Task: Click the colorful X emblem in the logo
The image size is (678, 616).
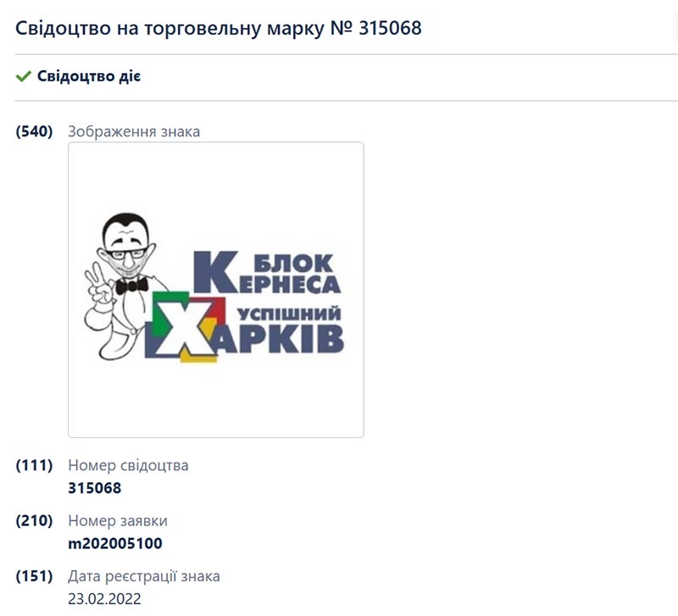Action: click(x=185, y=327)
